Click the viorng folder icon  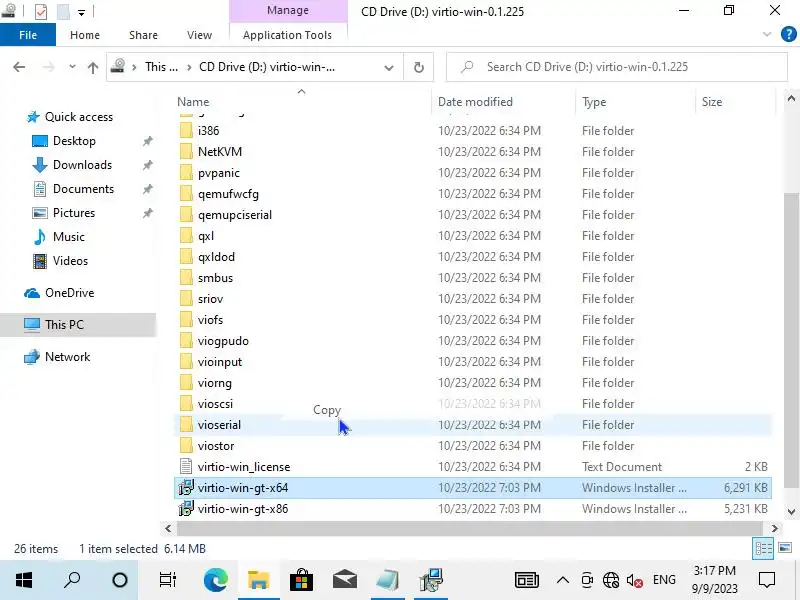[186, 383]
